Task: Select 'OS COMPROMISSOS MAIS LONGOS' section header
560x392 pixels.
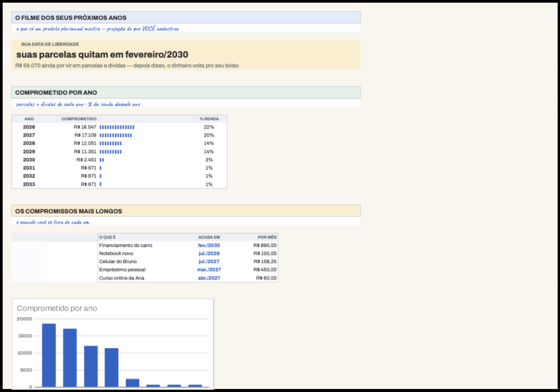Action: point(186,211)
